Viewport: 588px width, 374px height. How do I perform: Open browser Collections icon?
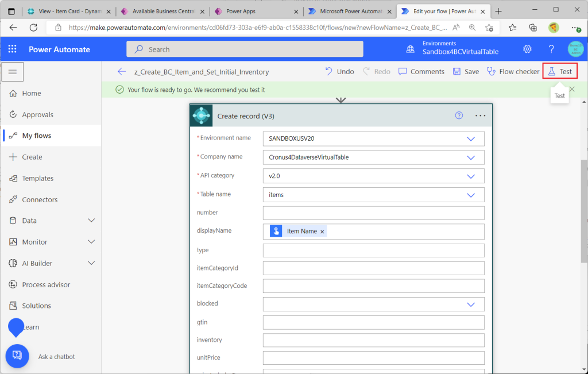533,28
